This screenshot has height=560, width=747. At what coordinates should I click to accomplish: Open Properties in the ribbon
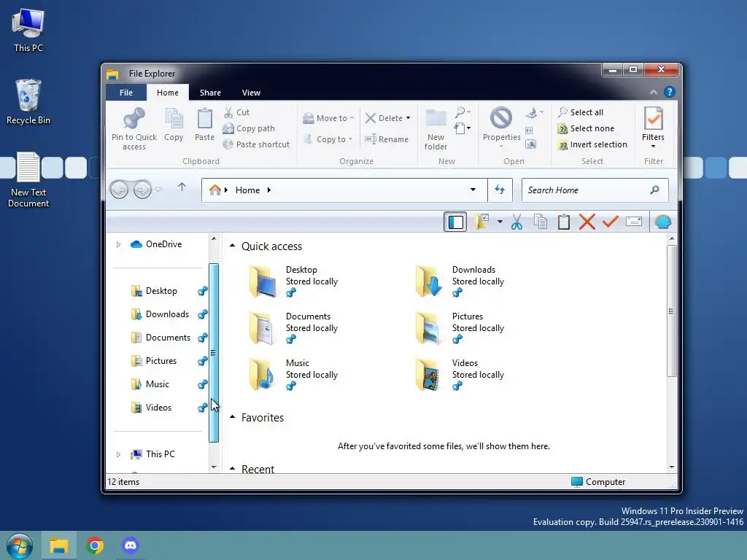tap(501, 126)
